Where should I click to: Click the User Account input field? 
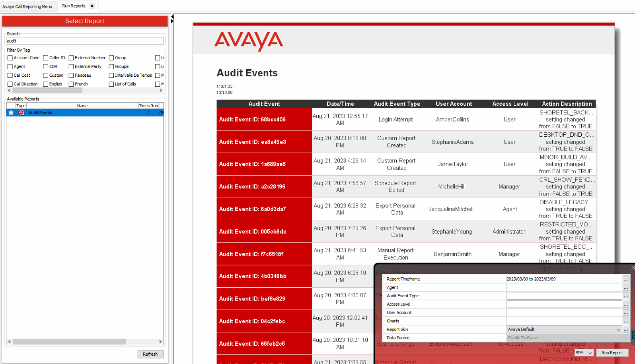tap(564, 313)
